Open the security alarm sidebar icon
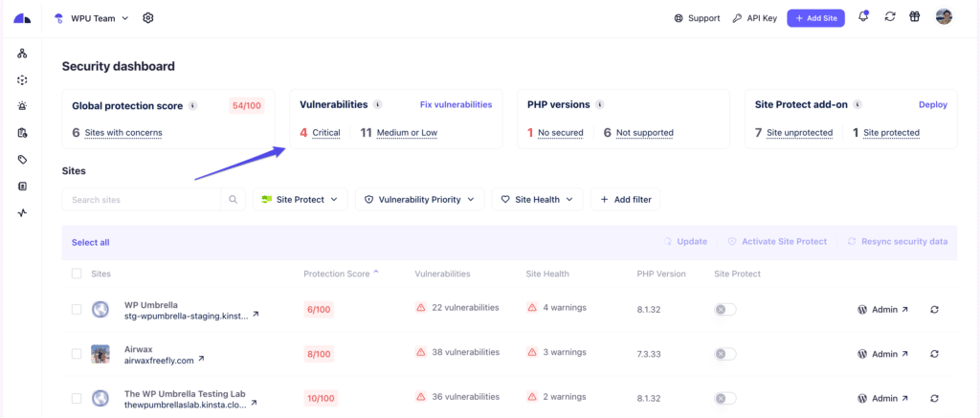 [23, 107]
